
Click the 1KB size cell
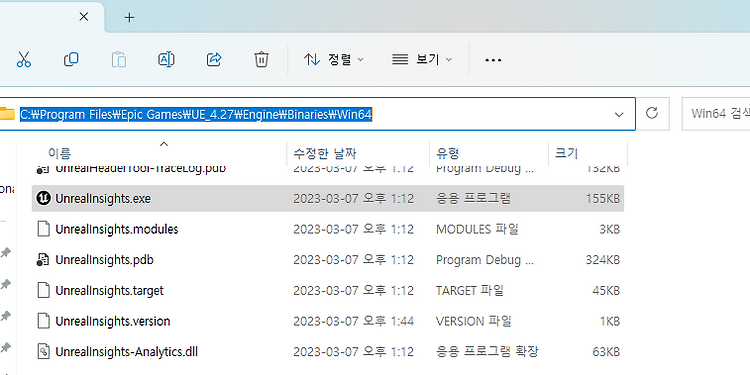click(x=610, y=321)
